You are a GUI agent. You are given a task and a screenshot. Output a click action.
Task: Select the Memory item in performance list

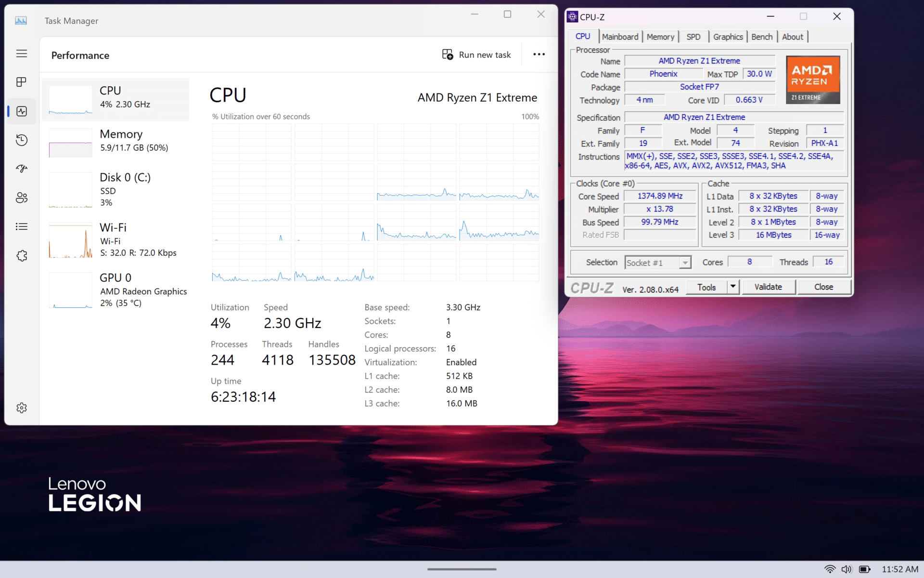(x=115, y=143)
